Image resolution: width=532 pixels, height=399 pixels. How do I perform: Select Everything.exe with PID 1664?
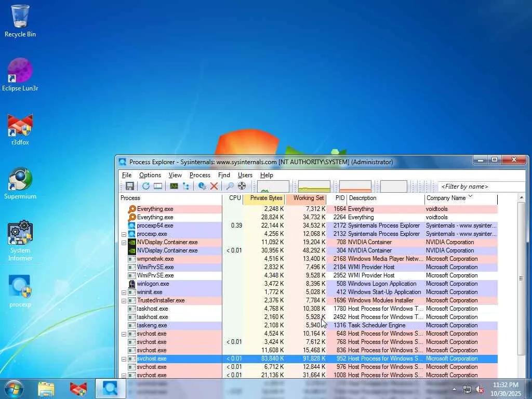coord(309,209)
